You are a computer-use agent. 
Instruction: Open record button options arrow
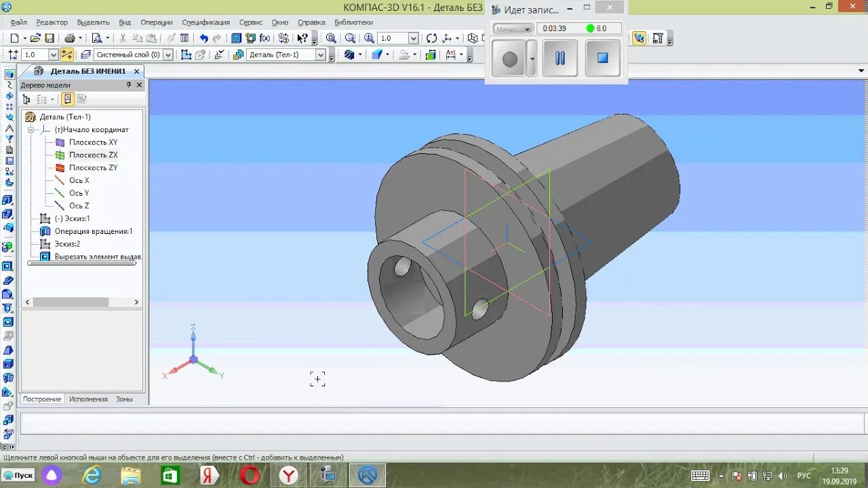532,58
